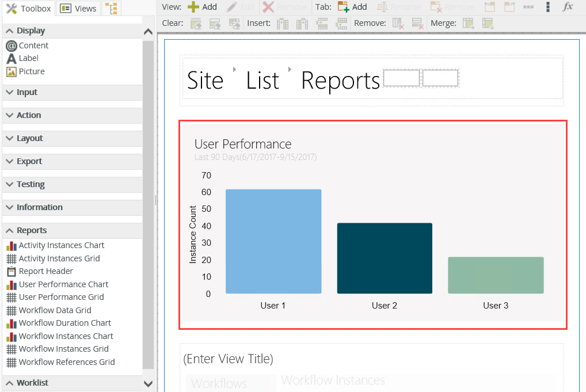Collapse the Reports section
The height and width of the screenshot is (392, 586).
(x=31, y=230)
